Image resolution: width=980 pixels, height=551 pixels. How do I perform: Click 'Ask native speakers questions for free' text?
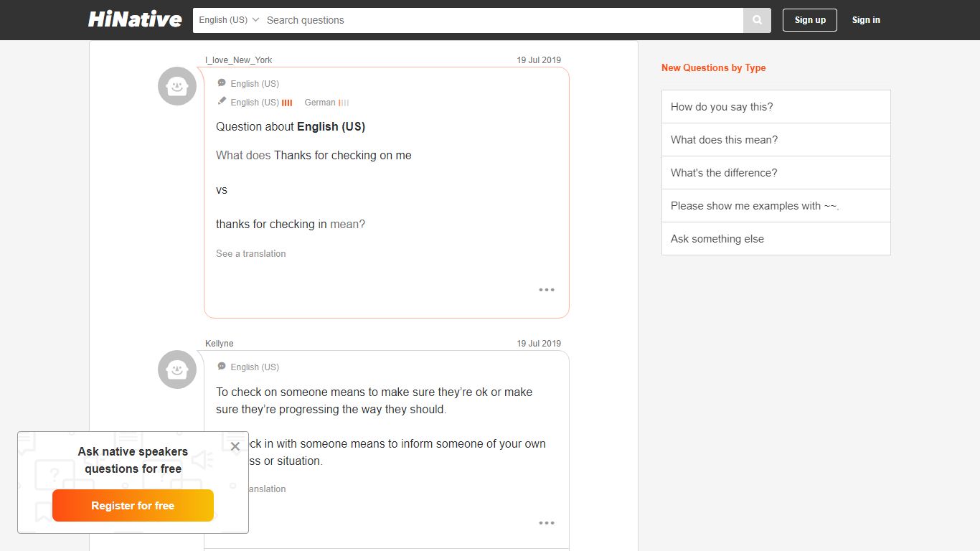point(133,460)
